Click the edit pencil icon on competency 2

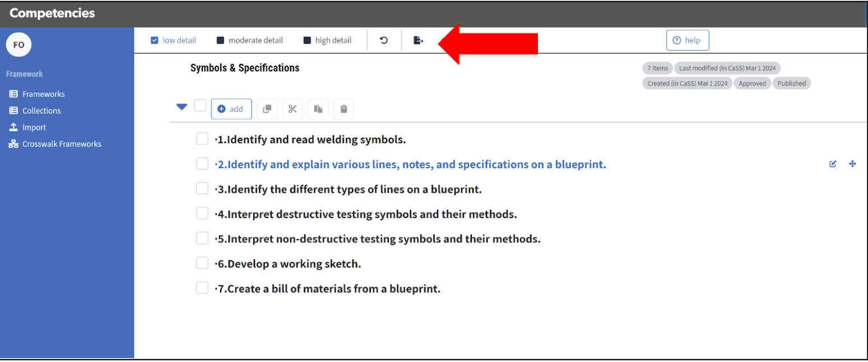click(833, 164)
